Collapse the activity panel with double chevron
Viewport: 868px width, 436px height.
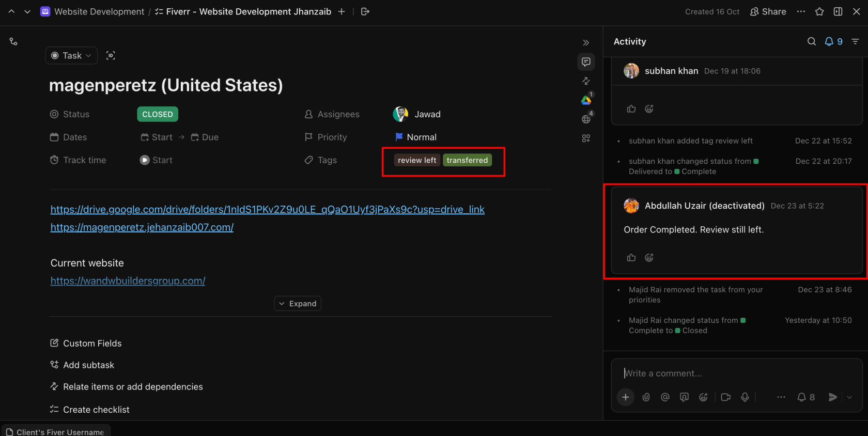[586, 43]
